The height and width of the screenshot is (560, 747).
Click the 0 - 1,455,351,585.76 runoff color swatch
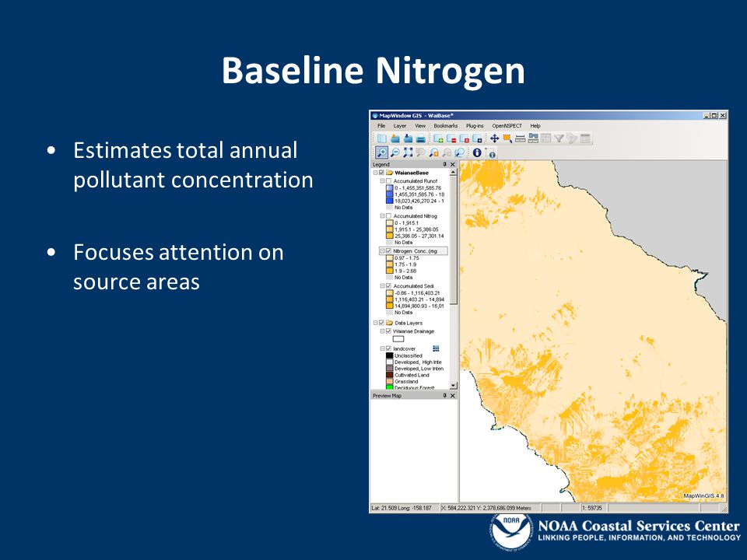390,188
